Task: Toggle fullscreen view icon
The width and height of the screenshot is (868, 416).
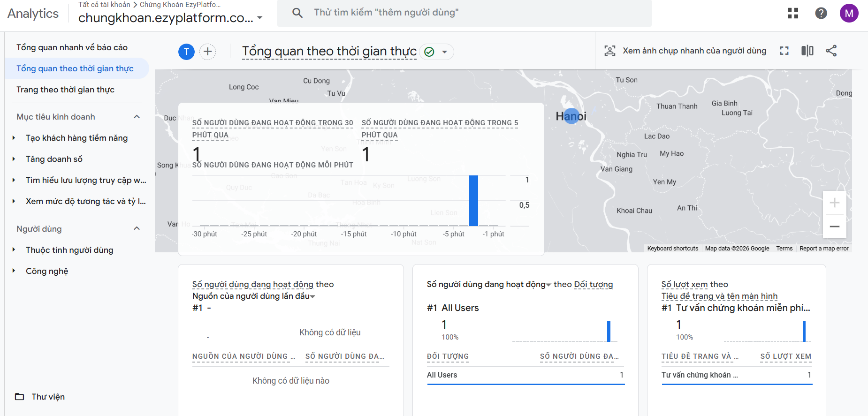Action: click(784, 51)
